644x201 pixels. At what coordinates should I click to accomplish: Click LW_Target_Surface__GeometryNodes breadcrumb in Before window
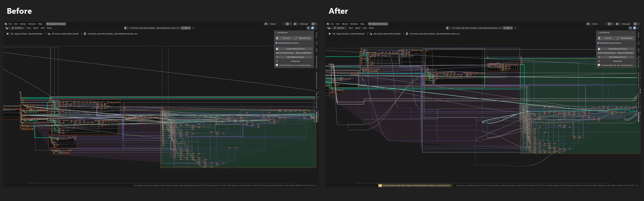(26, 34)
